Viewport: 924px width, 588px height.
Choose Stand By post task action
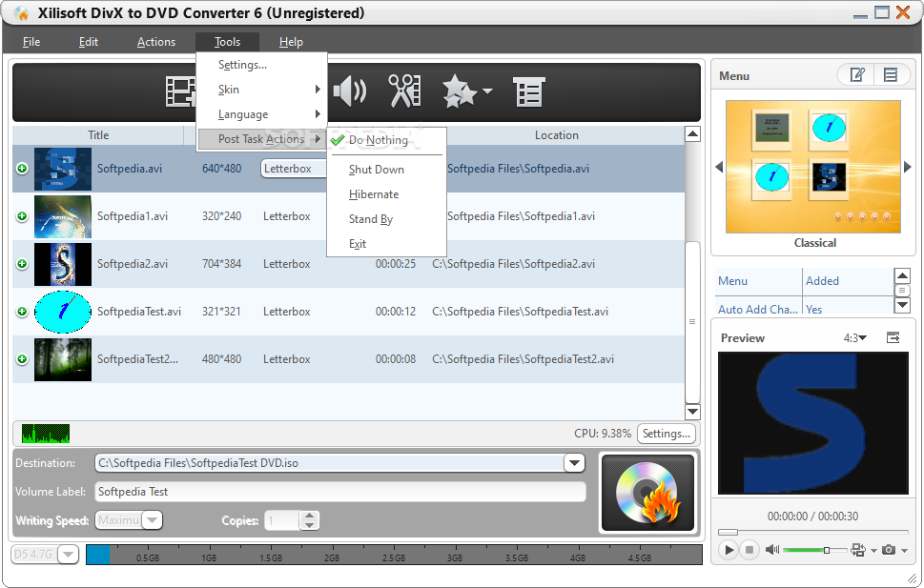[x=386, y=219]
